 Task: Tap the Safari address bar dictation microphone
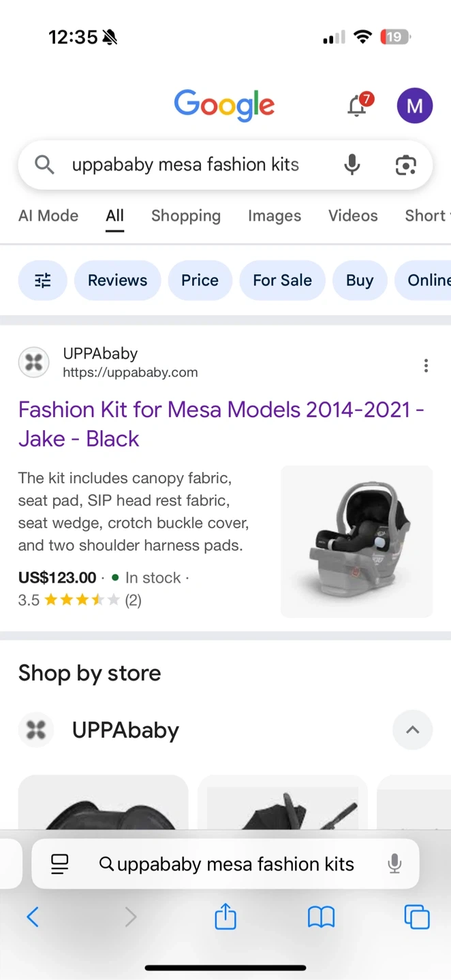pyautogui.click(x=394, y=864)
